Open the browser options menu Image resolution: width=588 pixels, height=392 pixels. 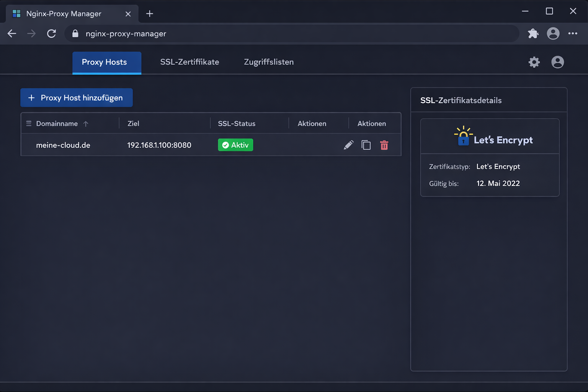pos(573,34)
